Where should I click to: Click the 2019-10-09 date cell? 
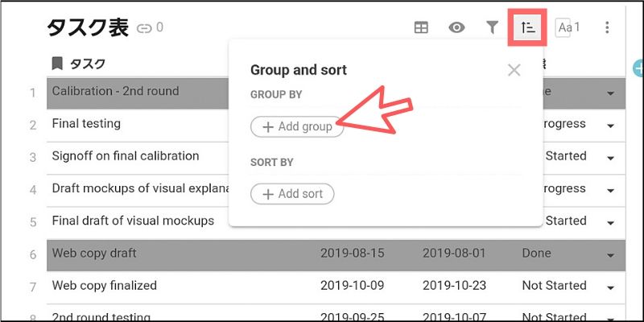(353, 286)
